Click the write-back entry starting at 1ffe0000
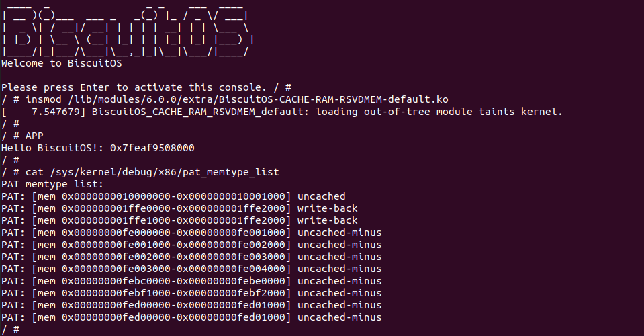 point(179,208)
